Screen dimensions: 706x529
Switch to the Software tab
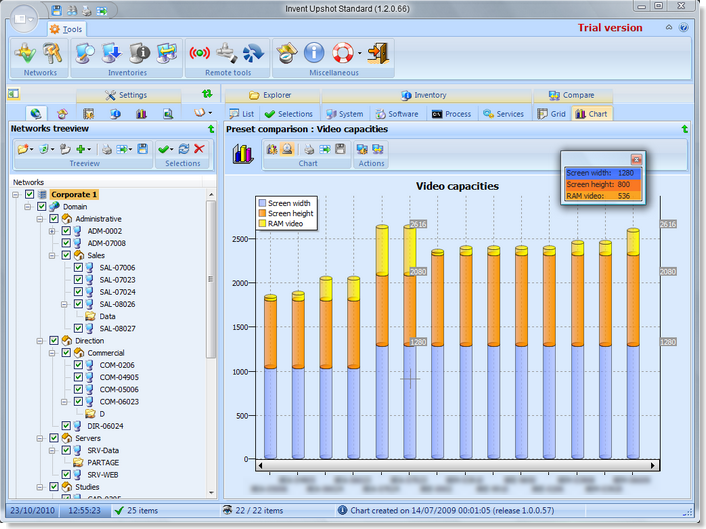398,114
